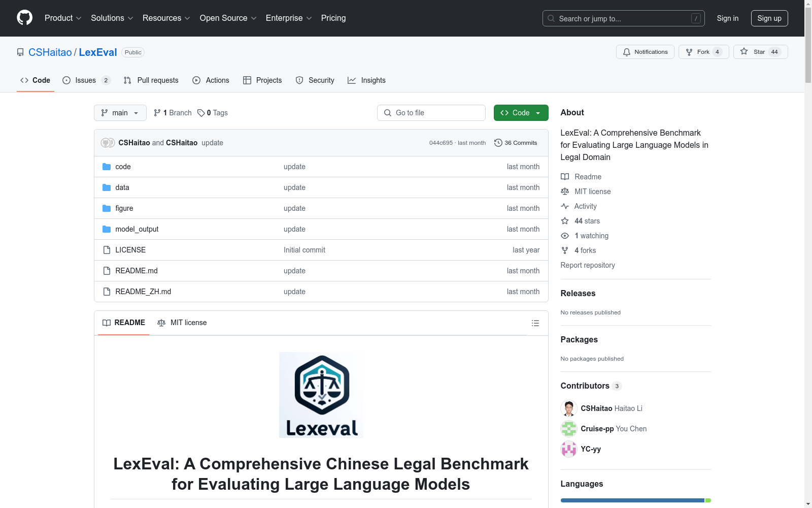Expand the Solutions dropdown

[112, 18]
